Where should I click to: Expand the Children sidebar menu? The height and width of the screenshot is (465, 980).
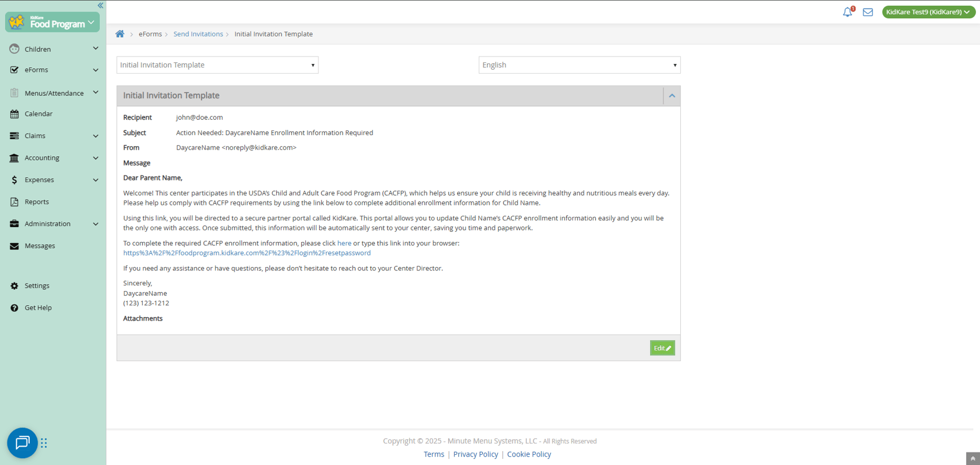click(x=53, y=49)
